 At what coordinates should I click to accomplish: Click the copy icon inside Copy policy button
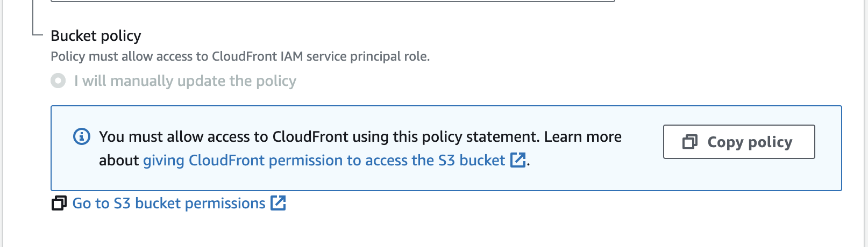pyautogui.click(x=690, y=142)
